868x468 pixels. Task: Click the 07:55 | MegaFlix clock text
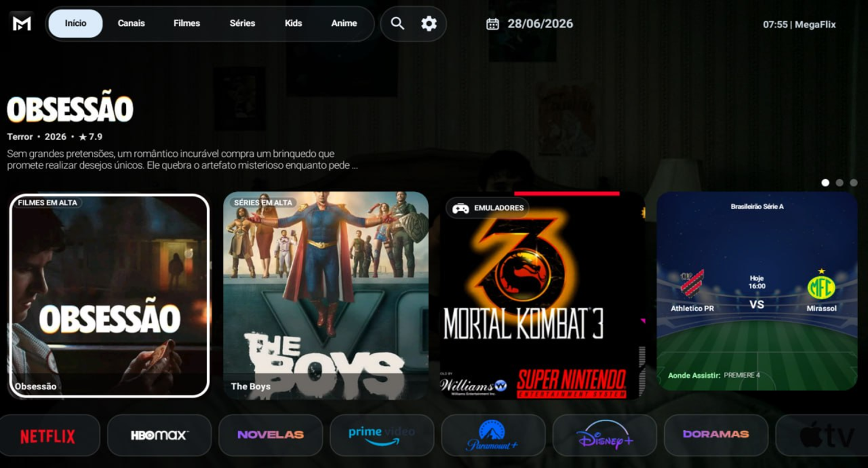799,25
